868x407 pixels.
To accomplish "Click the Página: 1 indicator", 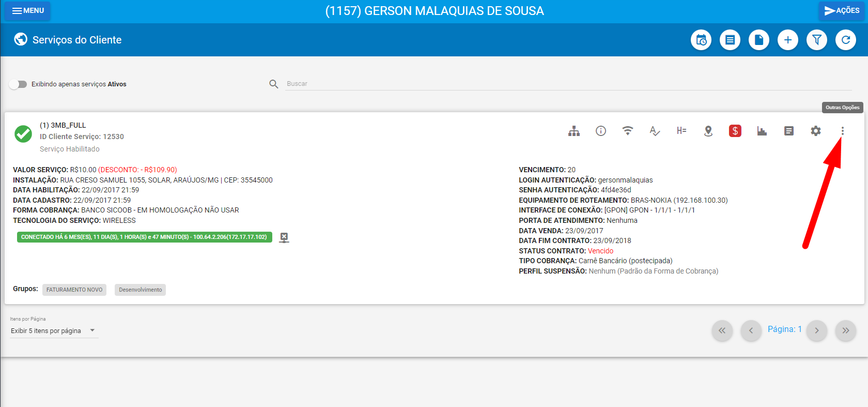I will (784, 329).
